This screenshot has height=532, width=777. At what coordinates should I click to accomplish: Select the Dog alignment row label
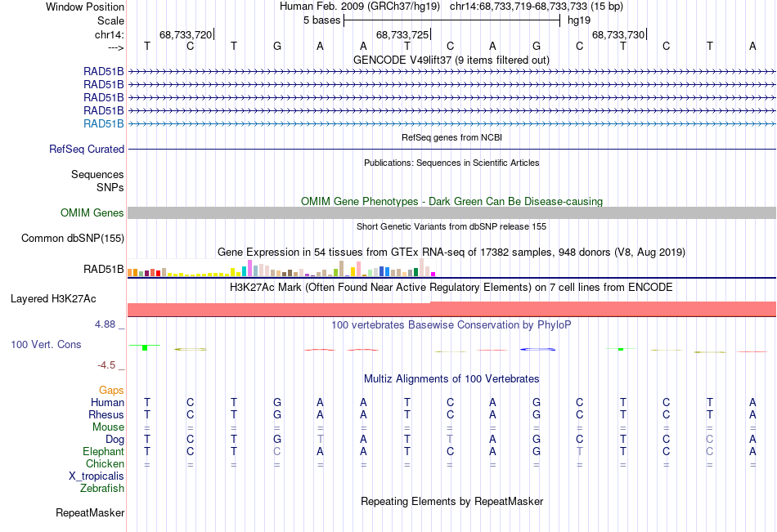(x=115, y=440)
